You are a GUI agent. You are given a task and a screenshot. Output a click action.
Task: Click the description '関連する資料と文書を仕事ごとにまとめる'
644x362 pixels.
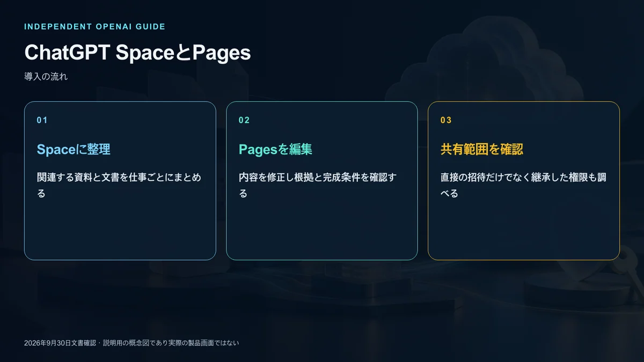119,185
